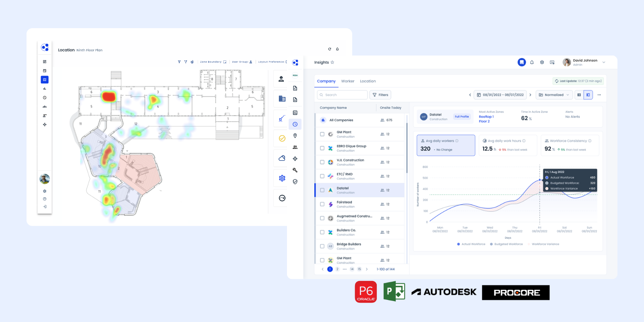
Task: Select the split column view toggle
Action: [x=588, y=95]
